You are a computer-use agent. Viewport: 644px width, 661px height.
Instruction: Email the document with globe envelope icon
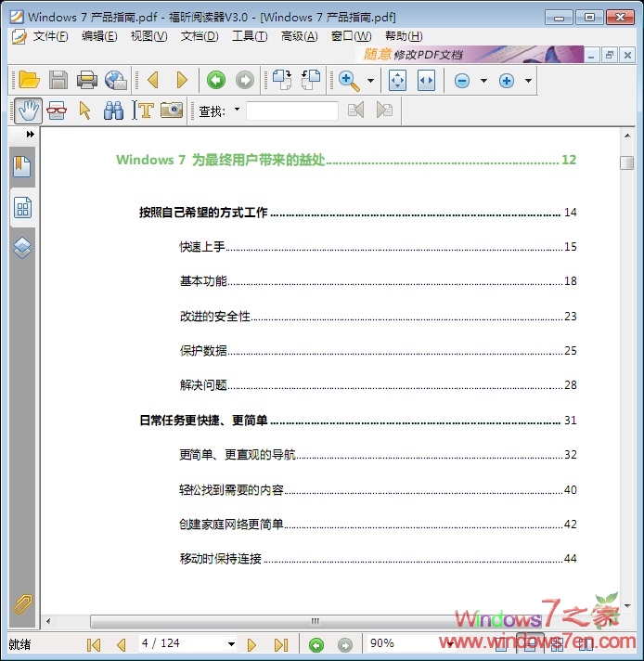tap(116, 80)
